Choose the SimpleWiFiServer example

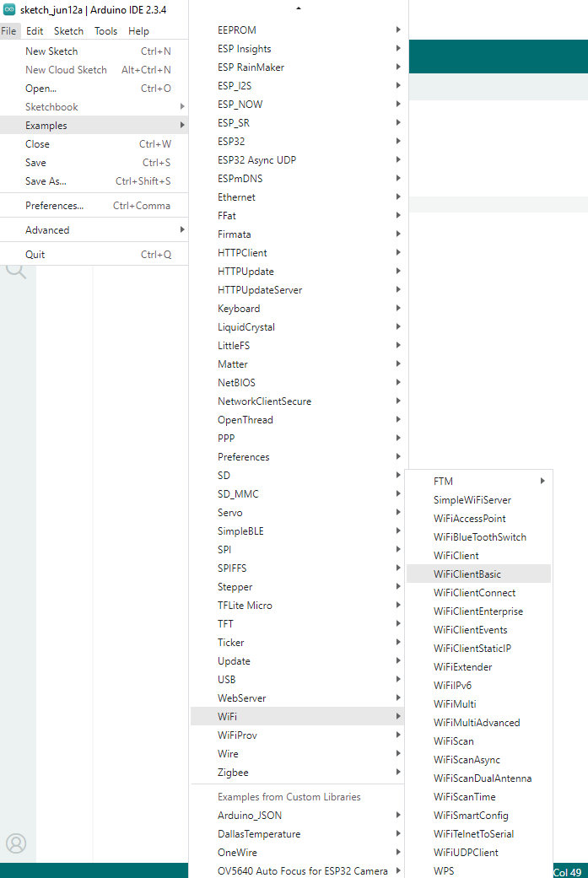(472, 500)
